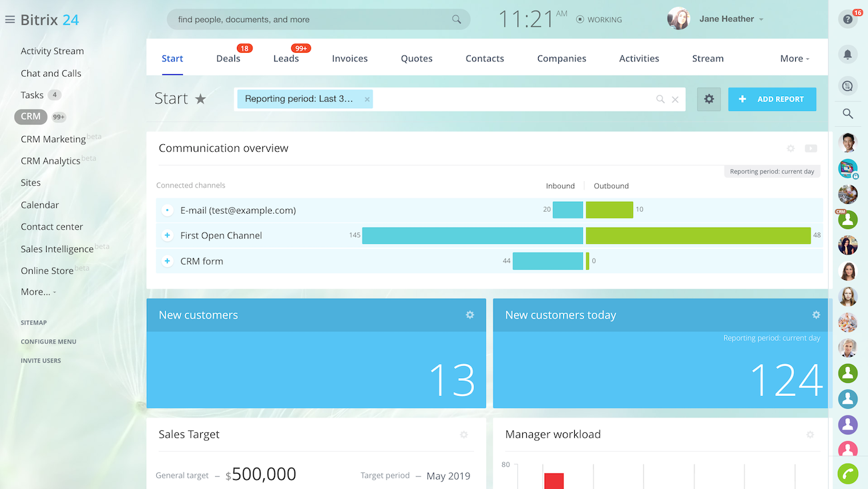Click the hamburger menu icon beside Bitrix 24
Viewport: 868px width, 489px height.
click(x=10, y=20)
